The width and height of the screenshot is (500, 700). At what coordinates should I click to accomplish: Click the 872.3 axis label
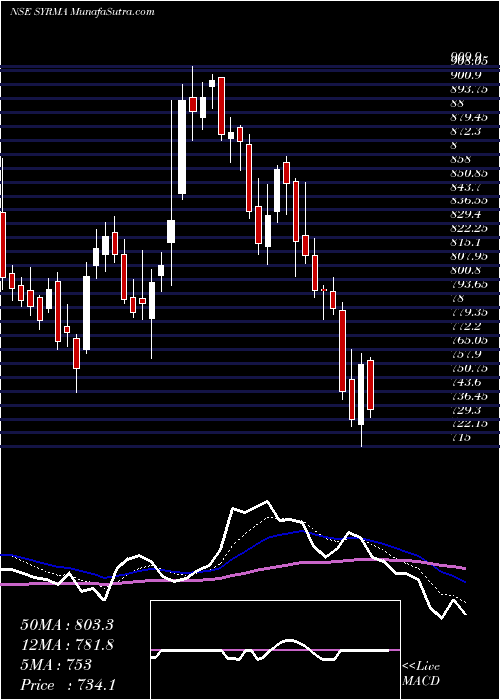tap(468, 131)
